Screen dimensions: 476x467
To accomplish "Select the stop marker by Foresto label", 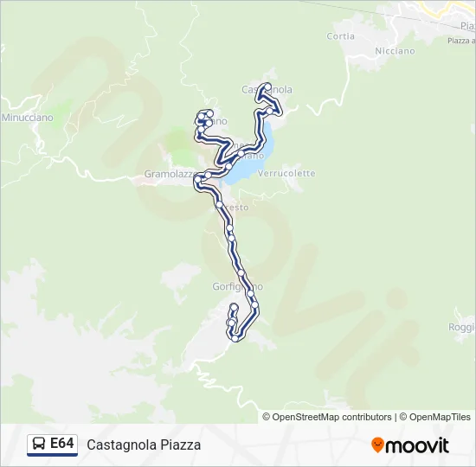I will tap(219, 204).
